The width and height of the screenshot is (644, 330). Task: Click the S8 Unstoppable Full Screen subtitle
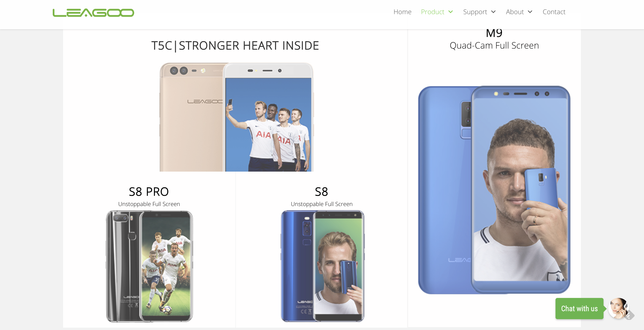pyautogui.click(x=322, y=204)
